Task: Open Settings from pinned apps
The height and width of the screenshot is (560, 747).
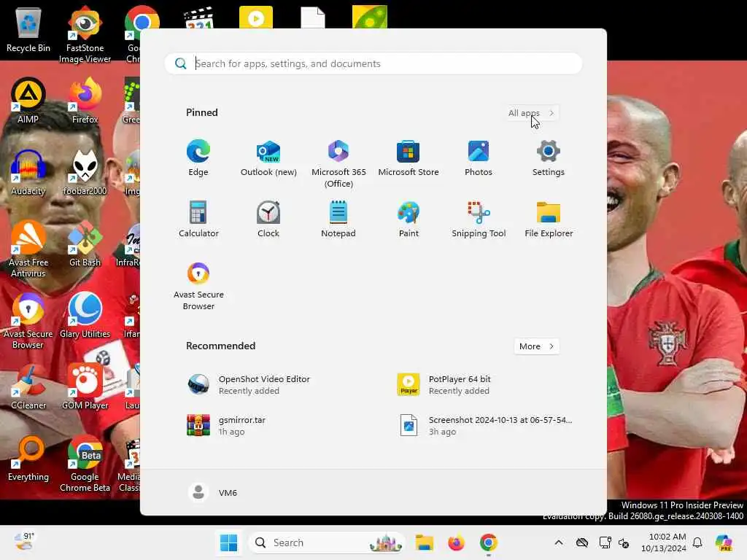Action: [549, 158]
